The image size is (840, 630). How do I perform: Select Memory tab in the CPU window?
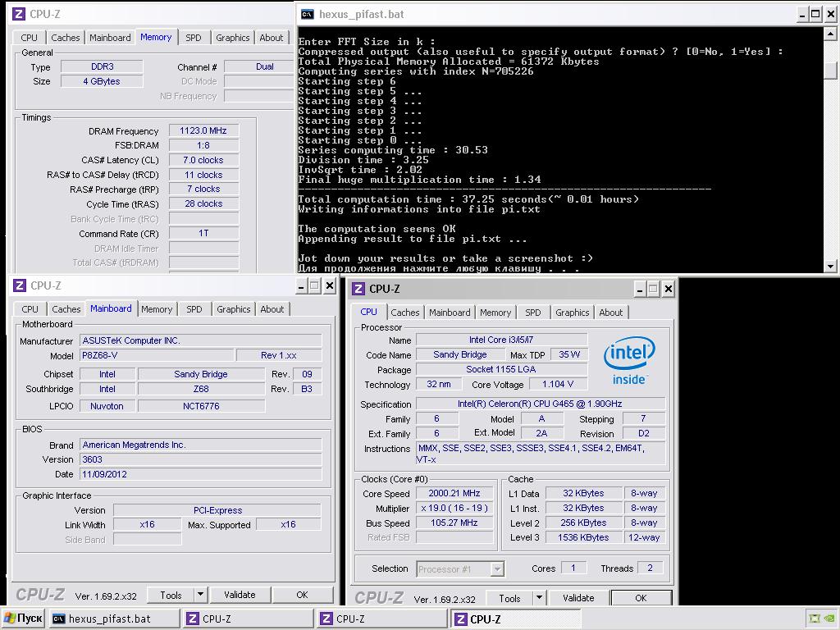pyautogui.click(x=495, y=313)
